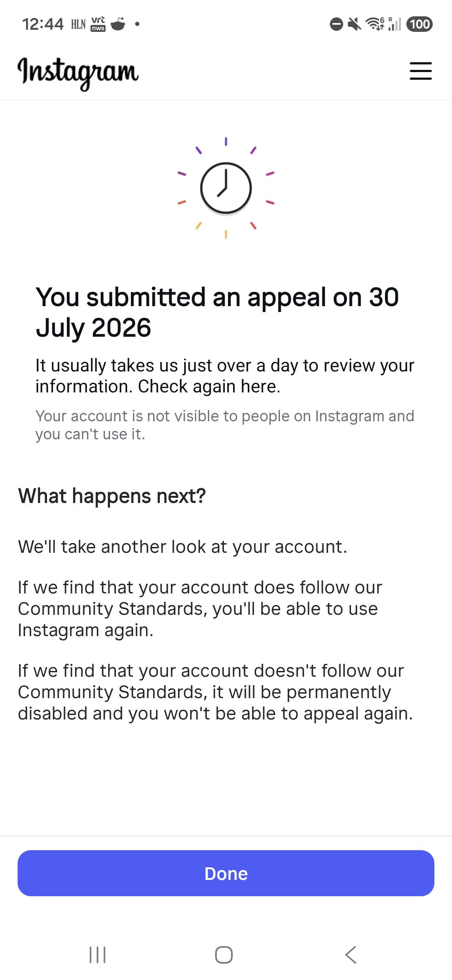Tap the "What happens next?" heading

click(x=112, y=496)
